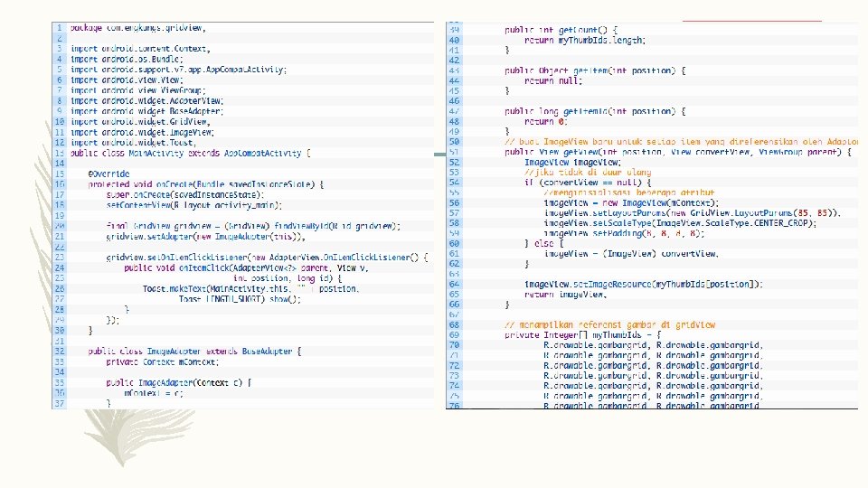Click the onItemClick method signature
This screenshot has height=488, width=868.
pyautogui.click(x=246, y=267)
